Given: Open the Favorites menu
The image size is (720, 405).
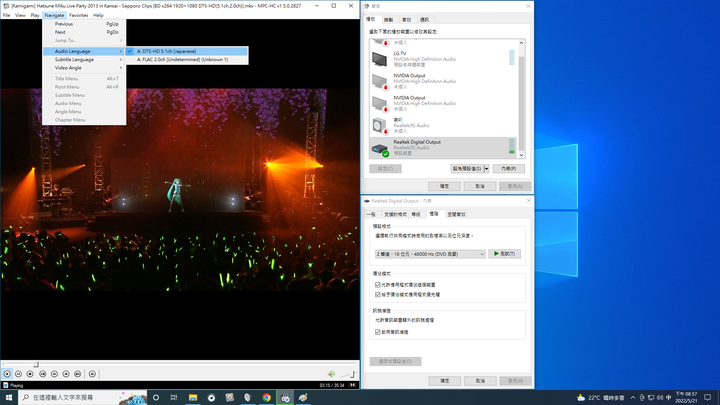Looking at the screenshot, I should 79,15.
